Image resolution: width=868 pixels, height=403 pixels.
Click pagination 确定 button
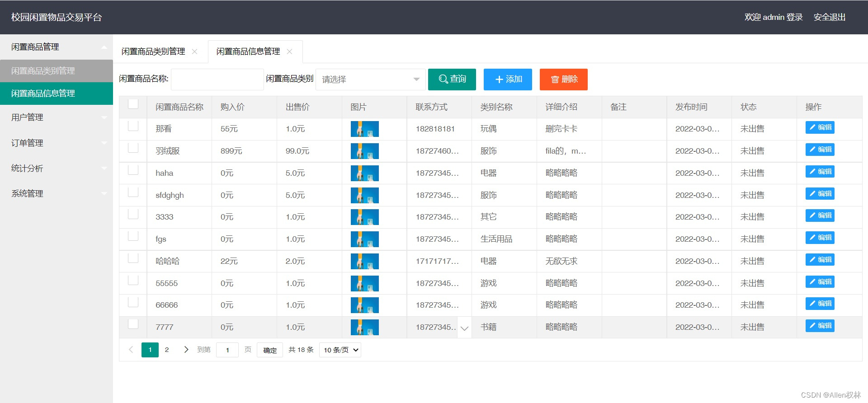[270, 350]
